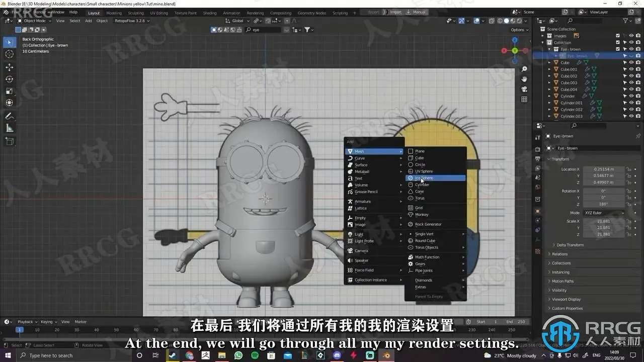Expand the Viewport Display panel
Image resolution: width=644 pixels, height=362 pixels.
click(x=566, y=299)
